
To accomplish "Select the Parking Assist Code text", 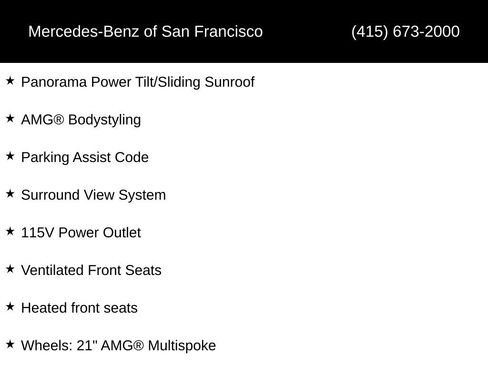I will 85,158.
